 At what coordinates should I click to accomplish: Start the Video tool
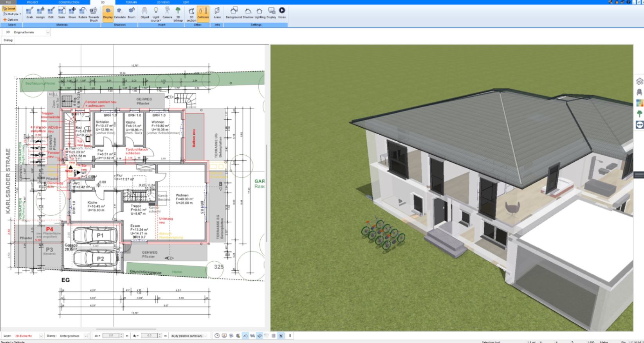282,13
